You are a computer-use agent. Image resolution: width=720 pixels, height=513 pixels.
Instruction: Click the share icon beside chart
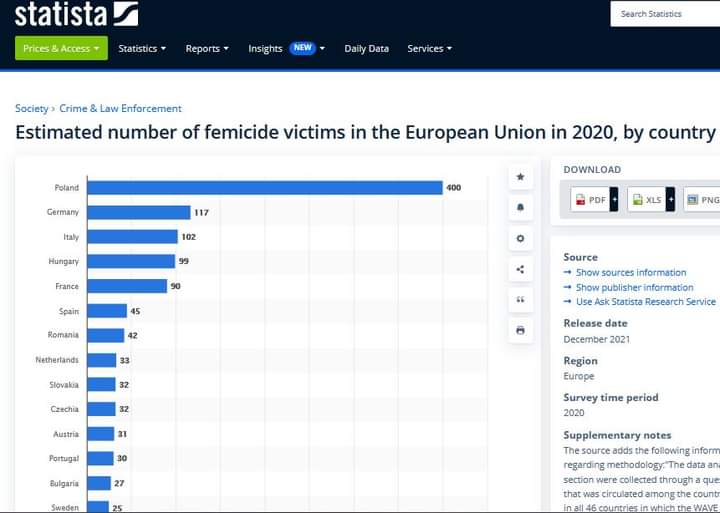click(x=520, y=269)
